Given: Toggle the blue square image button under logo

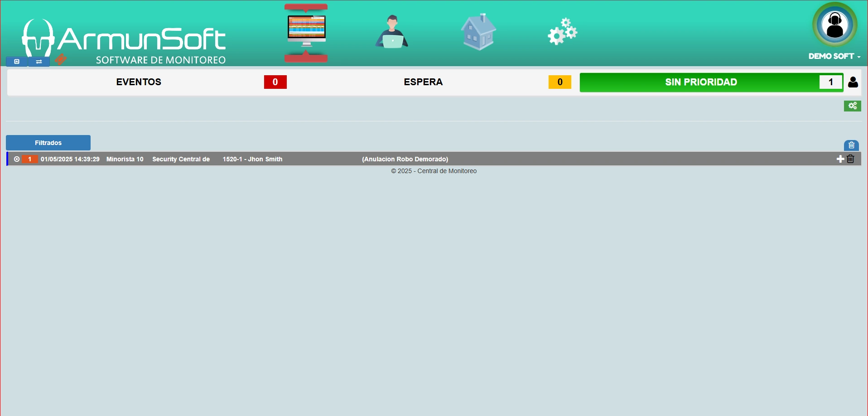Looking at the screenshot, I should 17,62.
